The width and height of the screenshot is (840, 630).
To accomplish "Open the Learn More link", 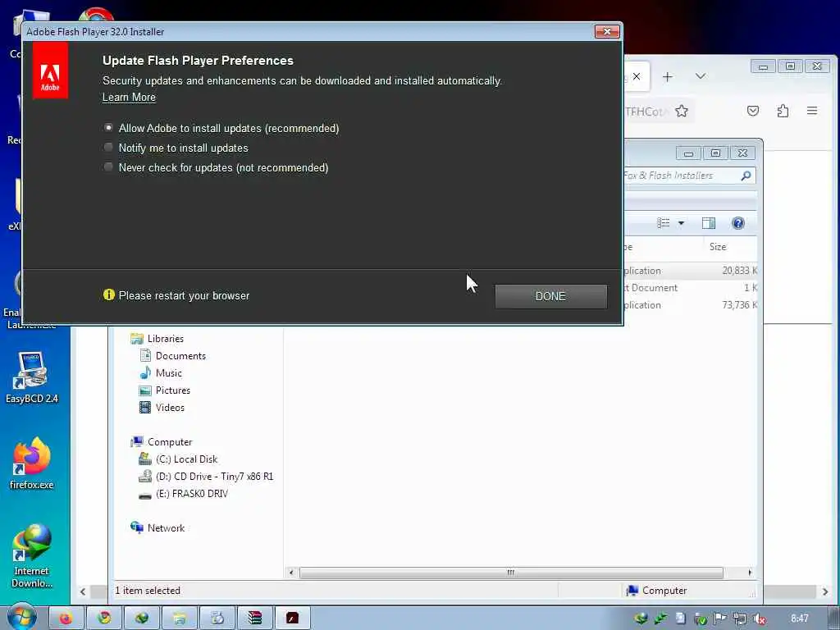I will (129, 97).
